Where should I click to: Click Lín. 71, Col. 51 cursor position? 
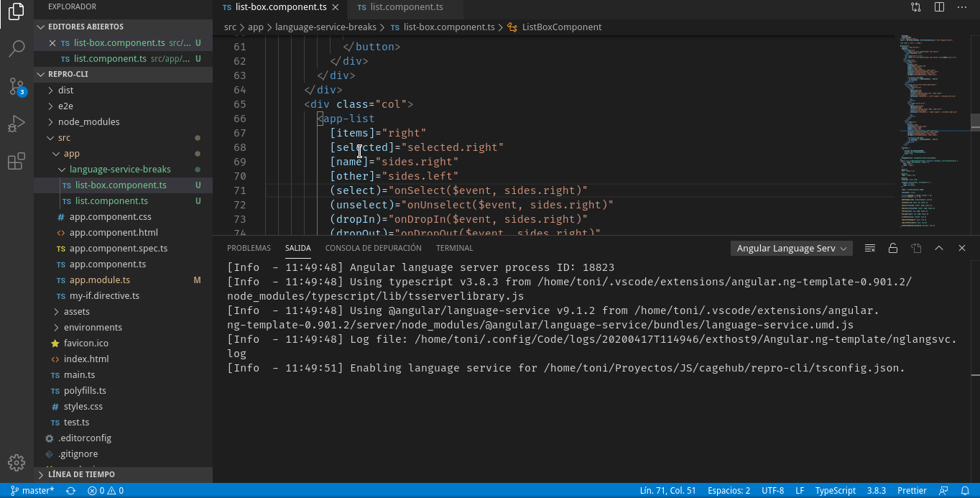pyautogui.click(x=667, y=491)
